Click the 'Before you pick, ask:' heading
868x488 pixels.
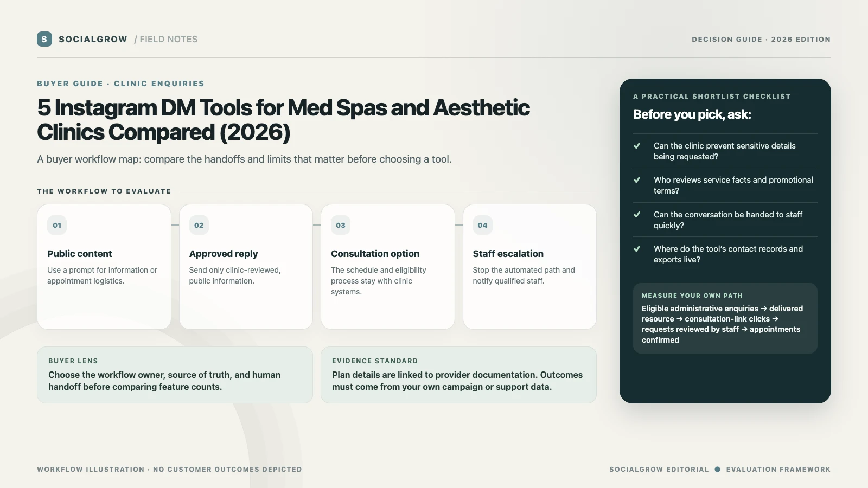692,114
